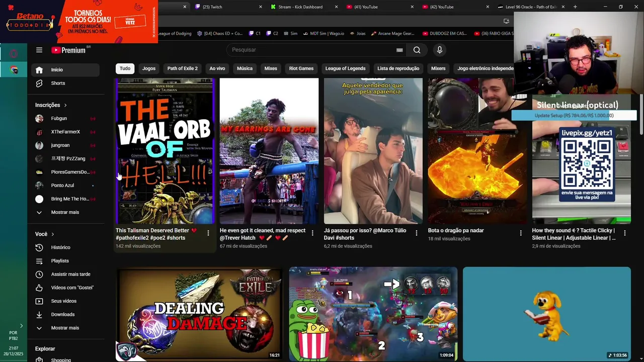Open the popcorn frog 1:09:04 video thumbnail
Viewport: 644px width, 362px height.
(373, 314)
